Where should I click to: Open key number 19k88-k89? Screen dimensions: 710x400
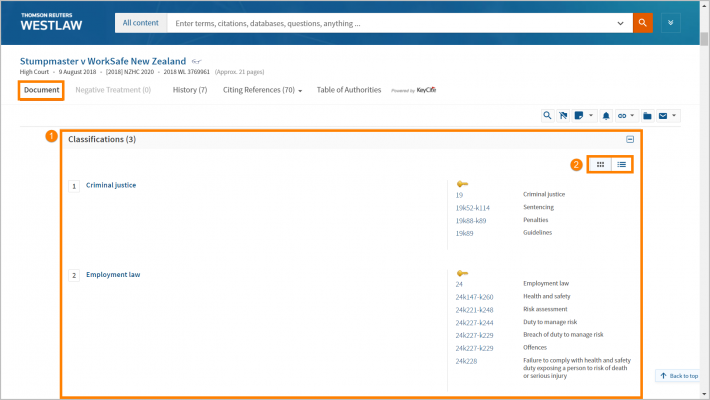[471, 221]
